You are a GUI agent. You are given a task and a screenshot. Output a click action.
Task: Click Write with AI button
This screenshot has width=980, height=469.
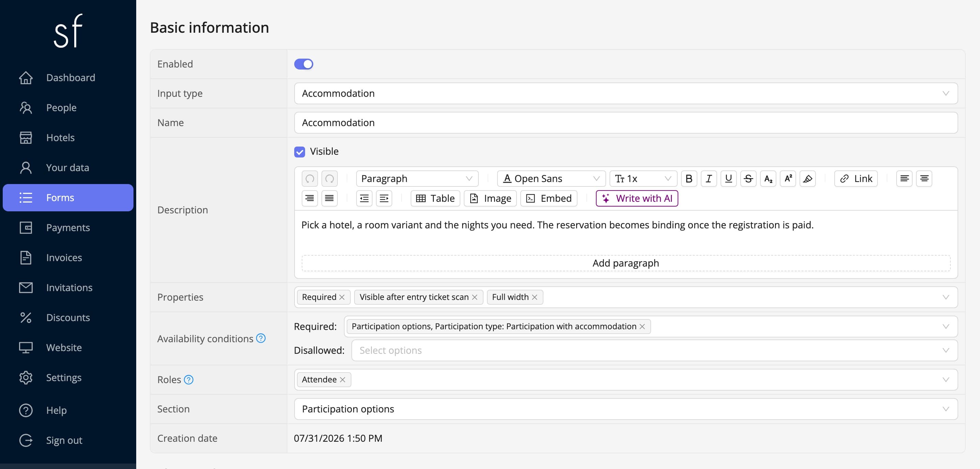637,198
